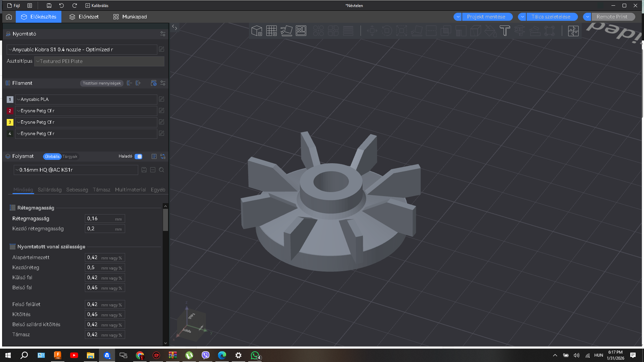The width and height of the screenshot is (644, 362).
Task: Click the Add model cube icon
Action: coord(257,31)
